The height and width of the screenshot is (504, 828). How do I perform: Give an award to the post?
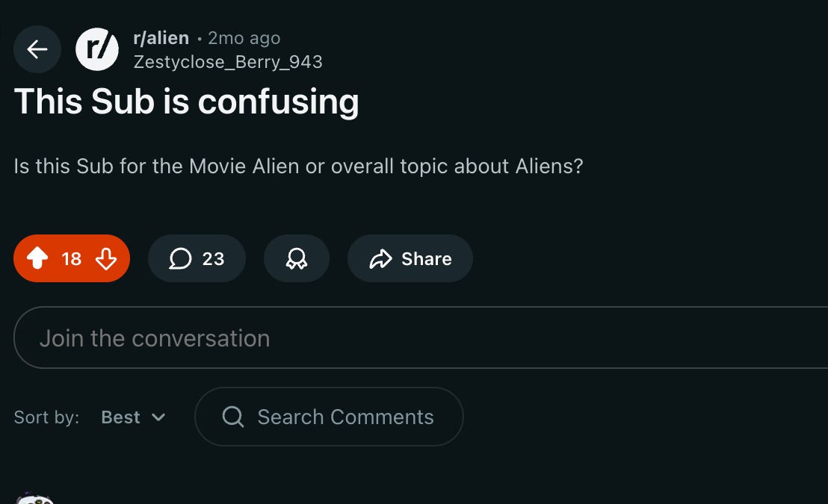(x=296, y=258)
